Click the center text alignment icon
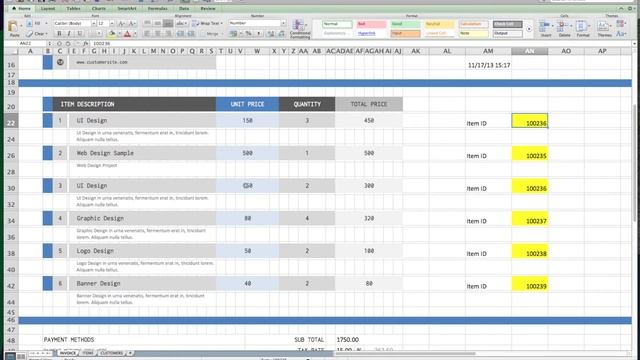The width and height of the screenshot is (640, 360). point(158,33)
